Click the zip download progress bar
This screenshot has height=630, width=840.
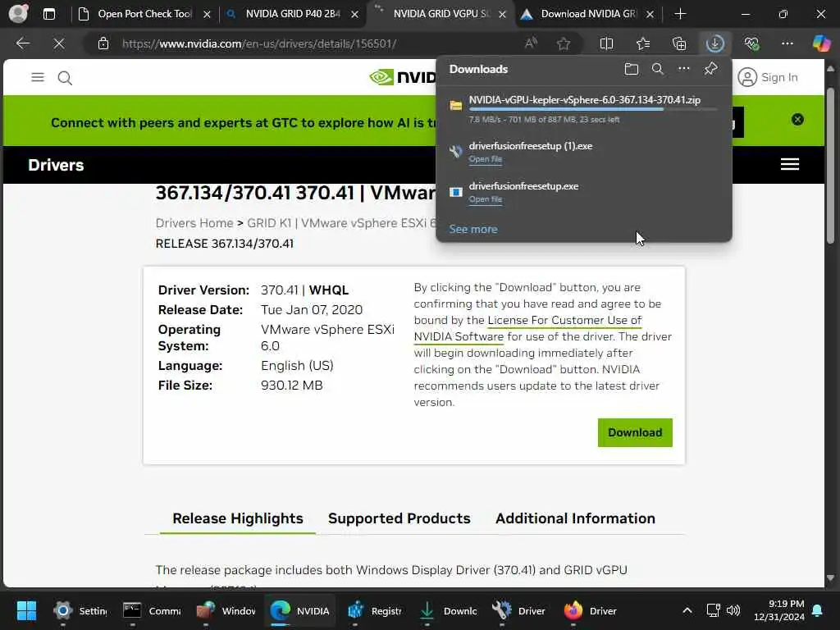click(592, 109)
